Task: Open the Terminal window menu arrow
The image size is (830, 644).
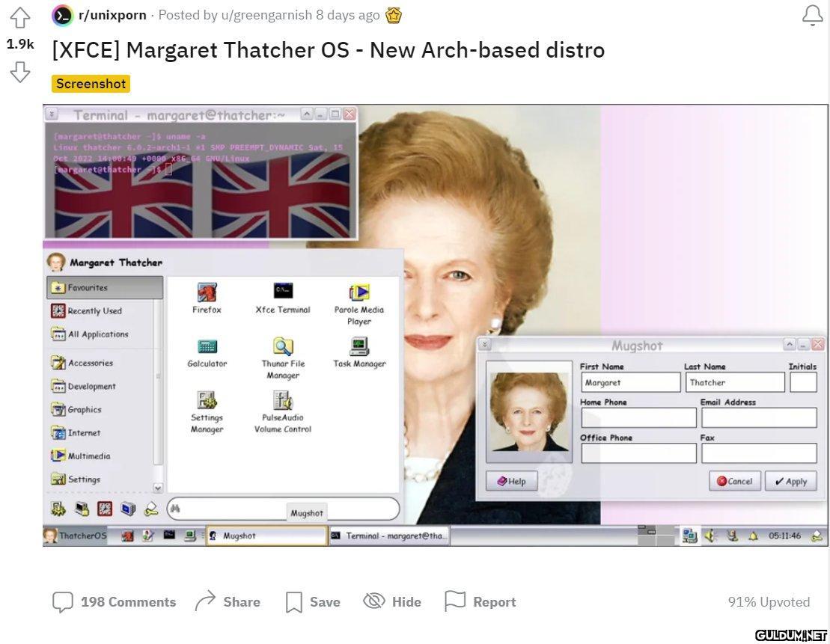Action: 52,114
